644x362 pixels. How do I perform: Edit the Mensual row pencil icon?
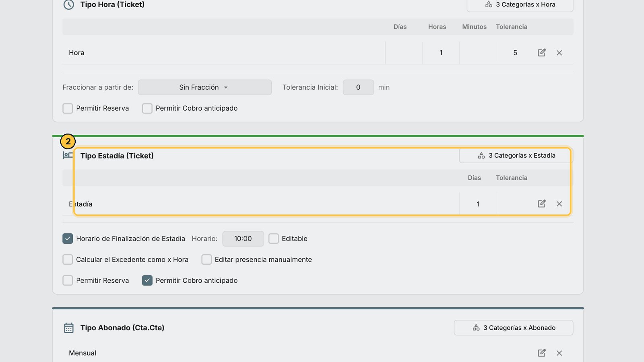542,353
